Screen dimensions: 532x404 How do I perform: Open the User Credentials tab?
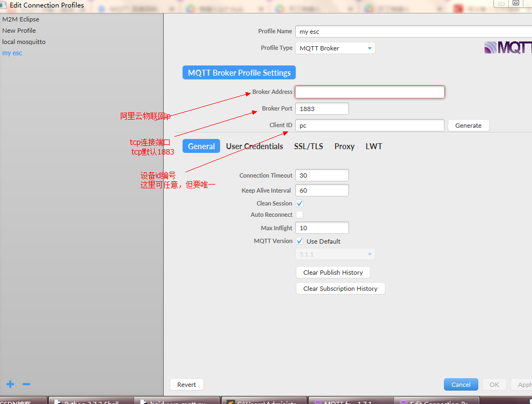[254, 146]
